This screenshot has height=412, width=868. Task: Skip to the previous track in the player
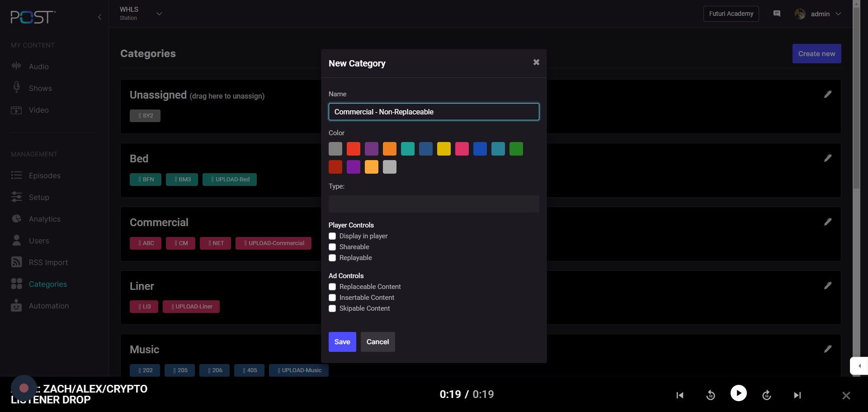click(679, 395)
